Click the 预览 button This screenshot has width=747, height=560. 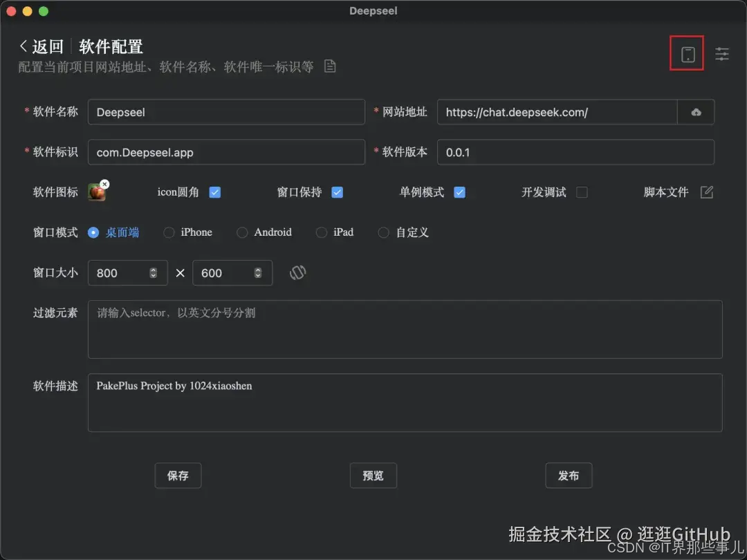[373, 475]
